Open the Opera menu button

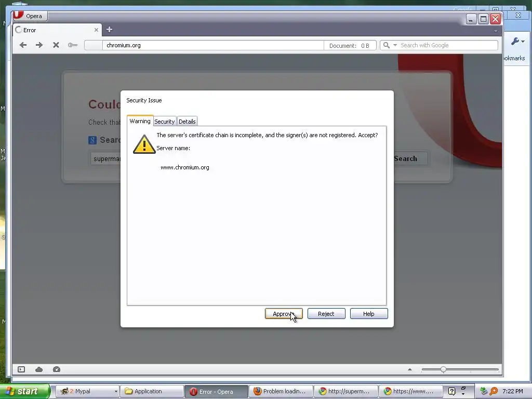pyautogui.click(x=30, y=16)
